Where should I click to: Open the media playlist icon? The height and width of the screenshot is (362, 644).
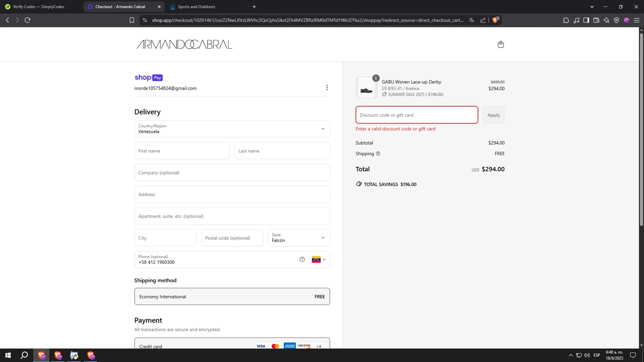(576, 20)
